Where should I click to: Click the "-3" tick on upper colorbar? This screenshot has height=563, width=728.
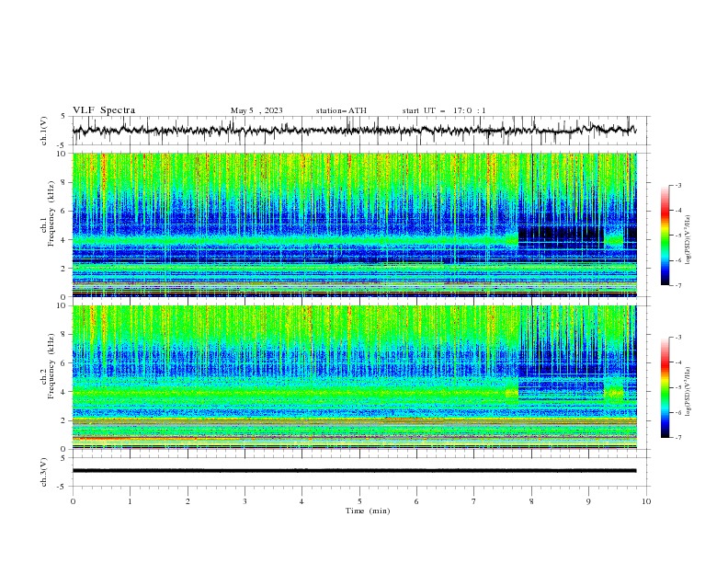(x=677, y=185)
